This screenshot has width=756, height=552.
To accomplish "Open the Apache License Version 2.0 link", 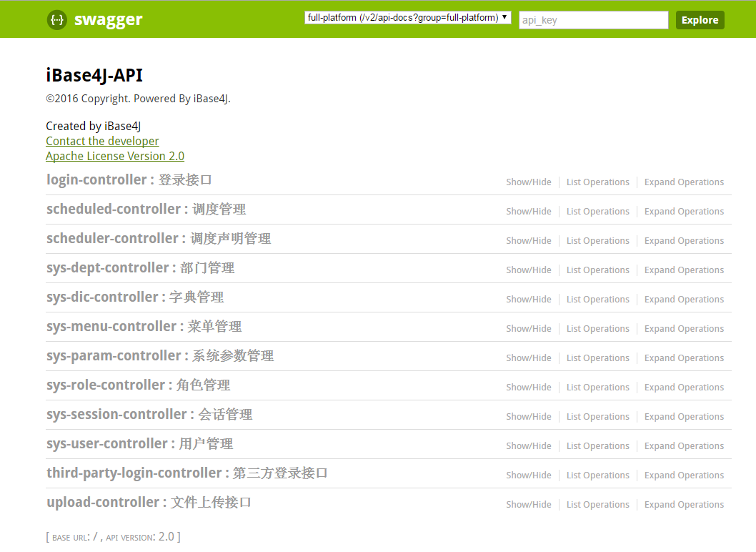I will point(115,157).
